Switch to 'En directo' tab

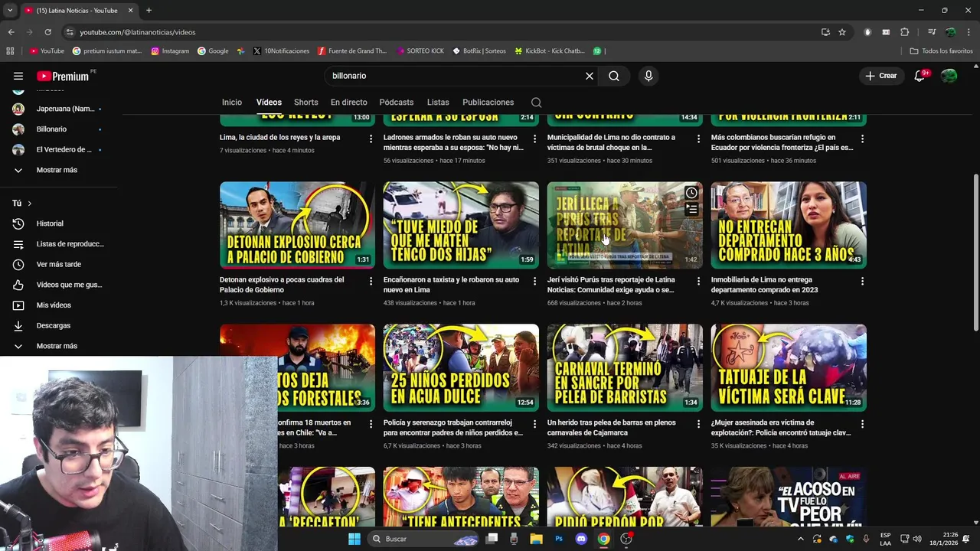point(348,103)
